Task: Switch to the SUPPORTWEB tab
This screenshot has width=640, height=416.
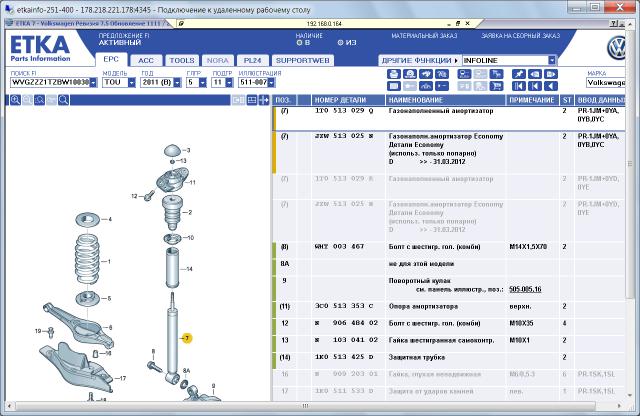Action: pos(302,60)
